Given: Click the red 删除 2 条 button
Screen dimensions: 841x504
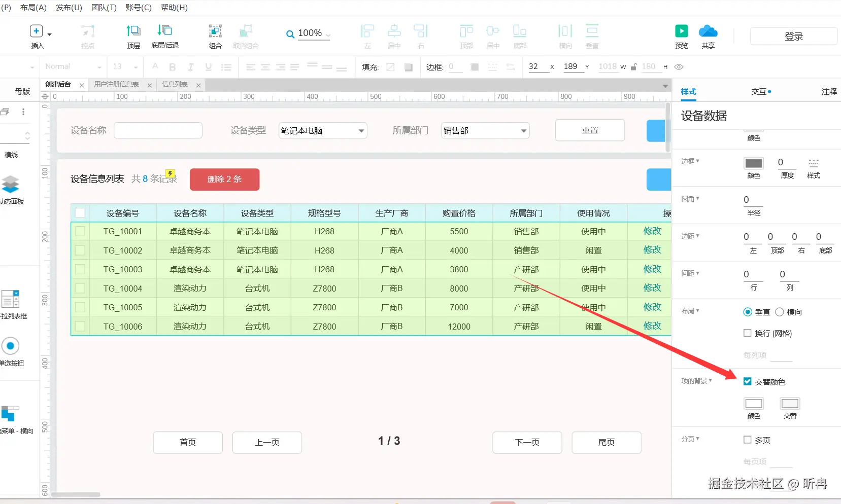Looking at the screenshot, I should click(x=224, y=179).
